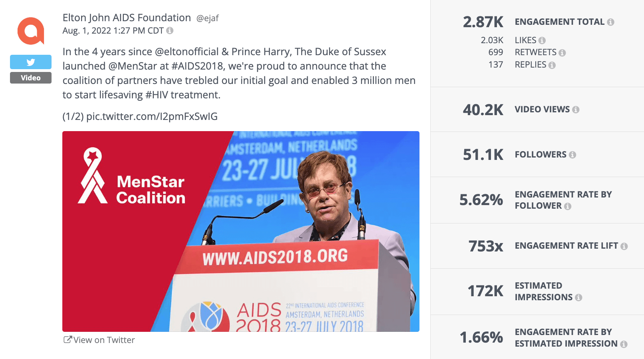
Task: Click the info icon next to Followers
Action: click(572, 155)
